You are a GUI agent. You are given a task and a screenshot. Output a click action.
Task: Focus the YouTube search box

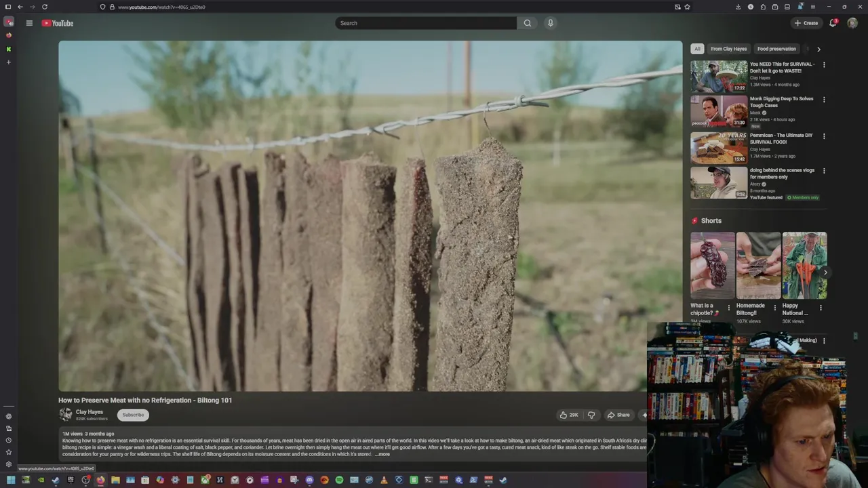coord(426,23)
